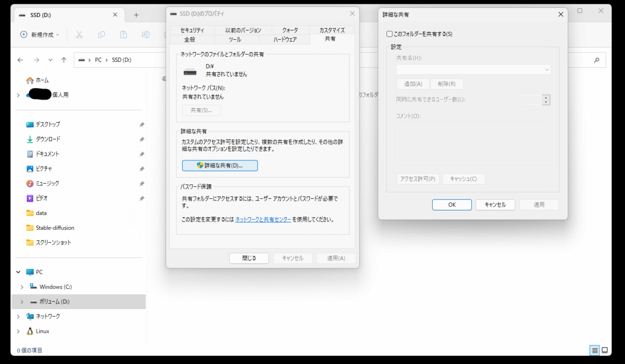Select the 共有 tab
This screenshot has height=364, width=625.
click(330, 39)
